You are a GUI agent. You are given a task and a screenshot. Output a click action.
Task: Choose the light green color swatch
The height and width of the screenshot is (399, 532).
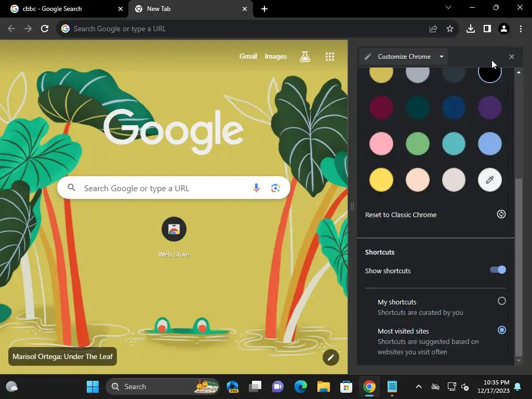click(x=417, y=143)
